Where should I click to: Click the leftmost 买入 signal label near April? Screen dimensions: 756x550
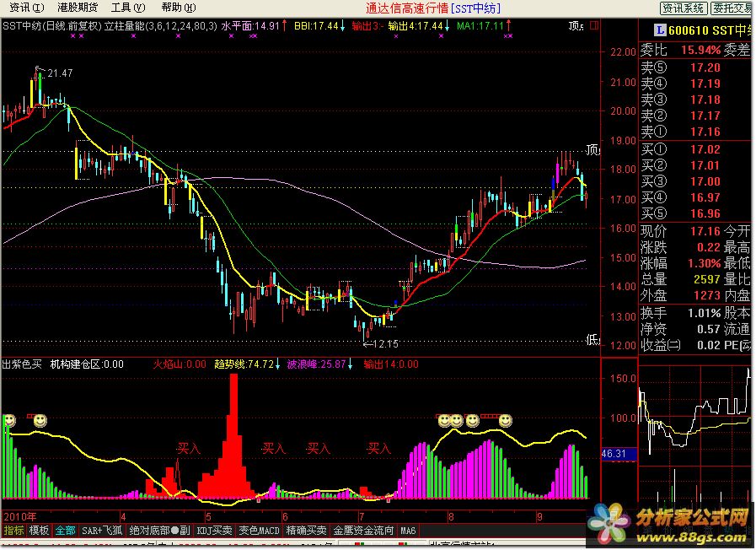[x=189, y=449]
